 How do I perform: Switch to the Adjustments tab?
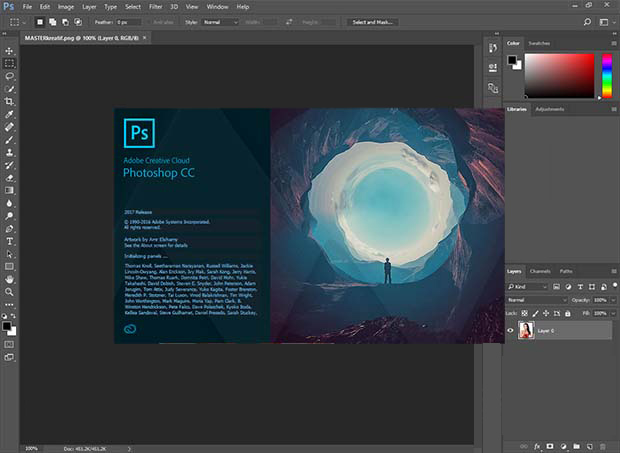click(x=550, y=109)
